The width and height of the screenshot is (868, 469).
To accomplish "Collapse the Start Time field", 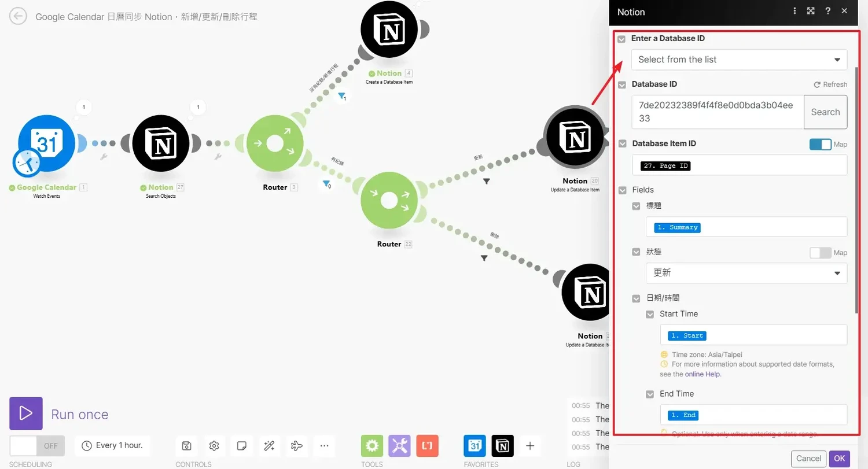I will [x=650, y=314].
